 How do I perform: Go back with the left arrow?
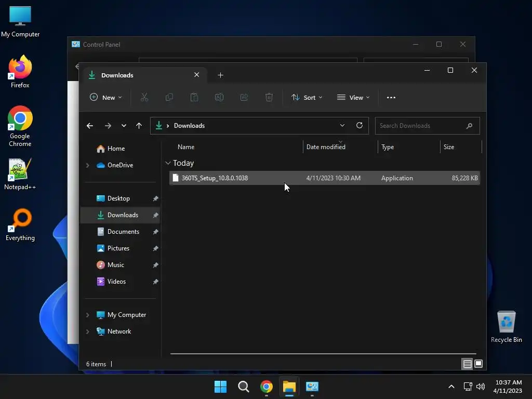[90, 126]
